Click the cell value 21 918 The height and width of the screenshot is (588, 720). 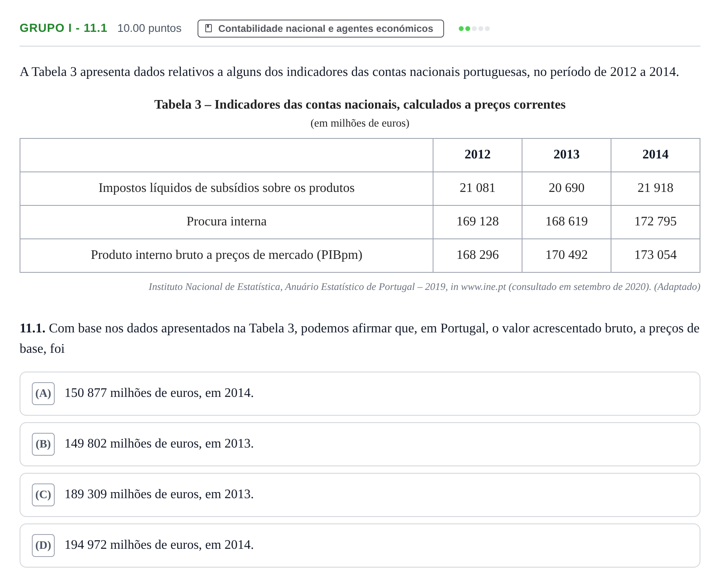tap(656, 188)
